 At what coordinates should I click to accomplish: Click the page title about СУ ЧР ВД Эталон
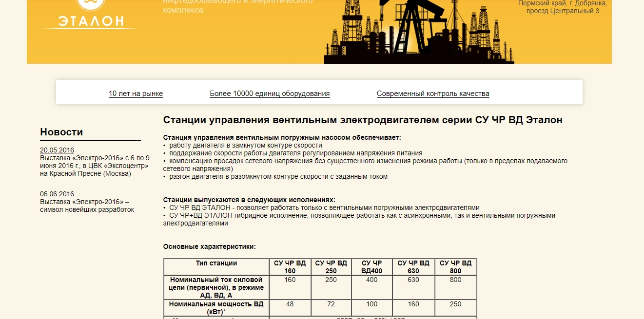[x=362, y=120]
